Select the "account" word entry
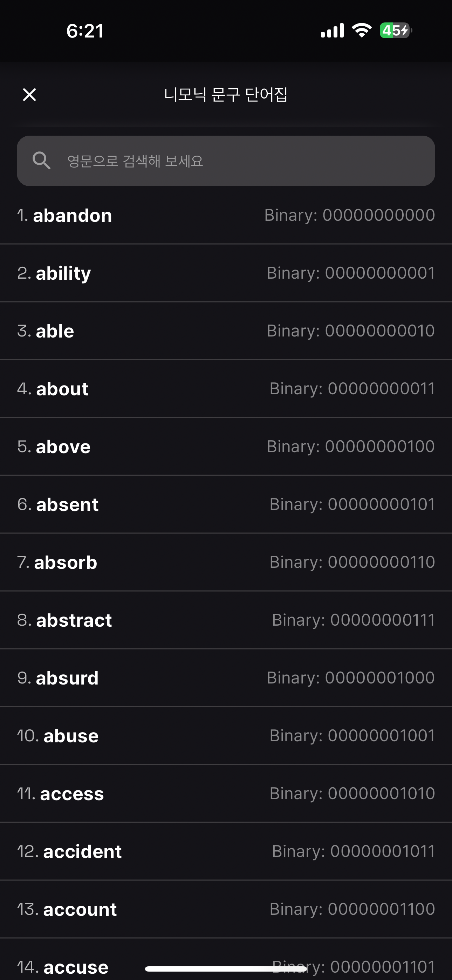The height and width of the screenshot is (980, 452). 80,910
